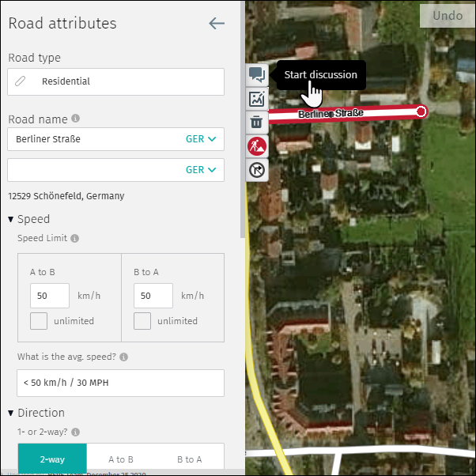Select A to B direction

[x=121, y=459]
